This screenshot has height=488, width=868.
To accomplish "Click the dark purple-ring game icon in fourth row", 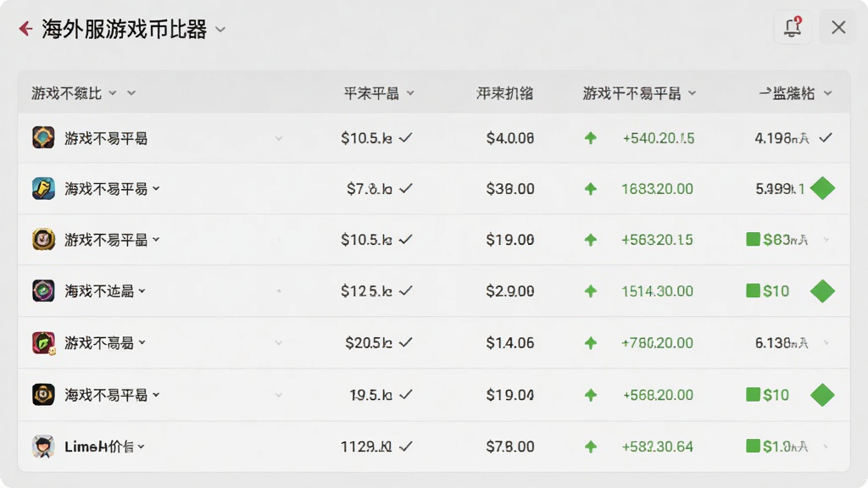I will coord(43,291).
